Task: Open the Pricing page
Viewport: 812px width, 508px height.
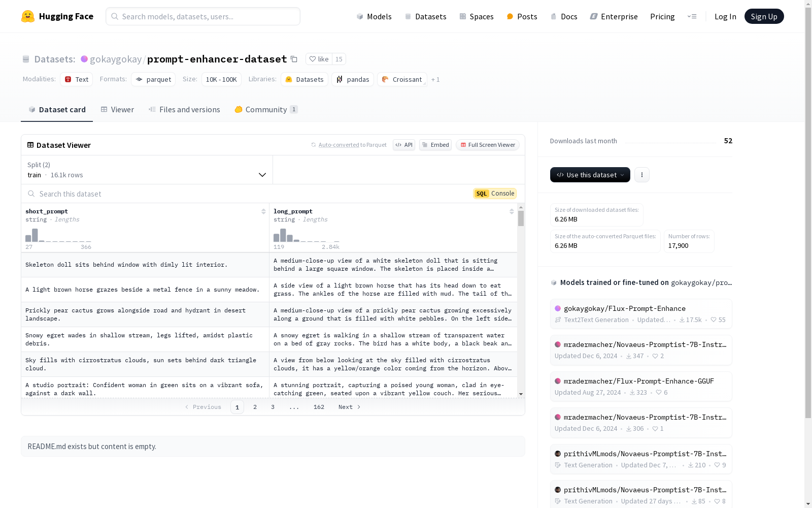Action: 662,16
